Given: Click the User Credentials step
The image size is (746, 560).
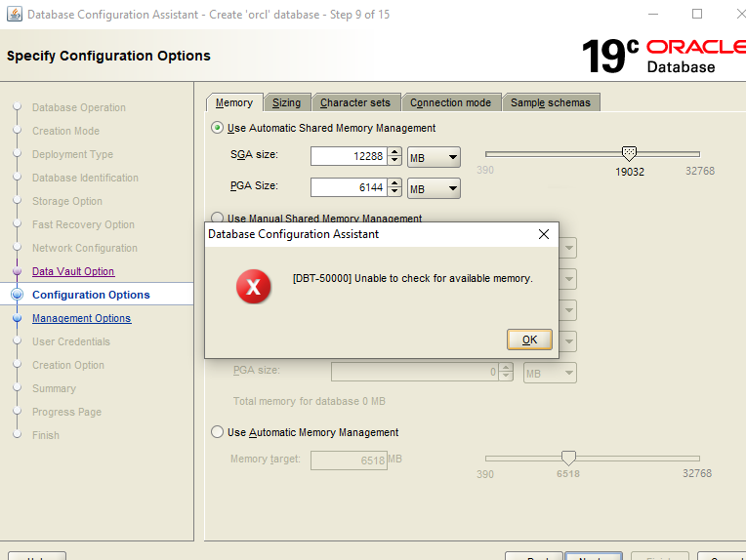Looking at the screenshot, I should click(x=71, y=341).
